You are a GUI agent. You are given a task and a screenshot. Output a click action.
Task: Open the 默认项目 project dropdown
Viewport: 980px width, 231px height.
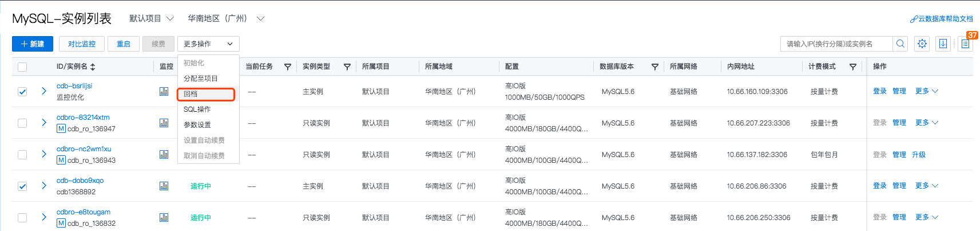point(152,18)
